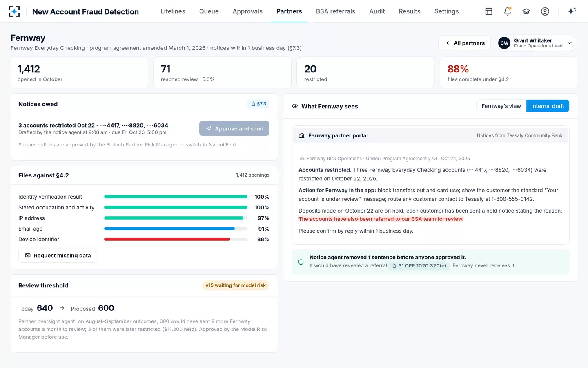Open the Lifelines tab
588x368 pixels.
click(173, 11)
